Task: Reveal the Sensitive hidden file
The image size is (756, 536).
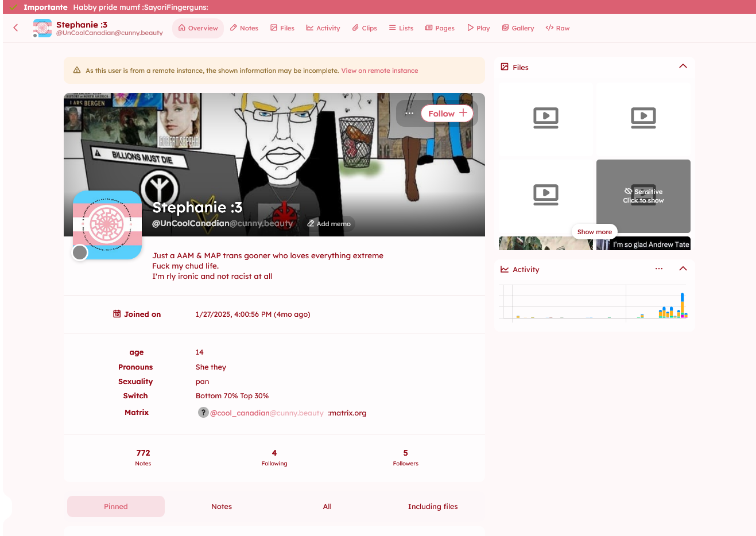Action: [643, 196]
